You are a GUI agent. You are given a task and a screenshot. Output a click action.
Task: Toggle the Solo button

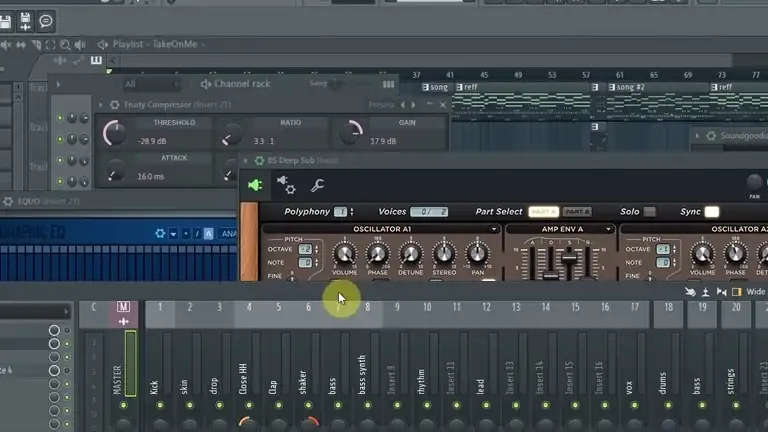[x=649, y=212]
